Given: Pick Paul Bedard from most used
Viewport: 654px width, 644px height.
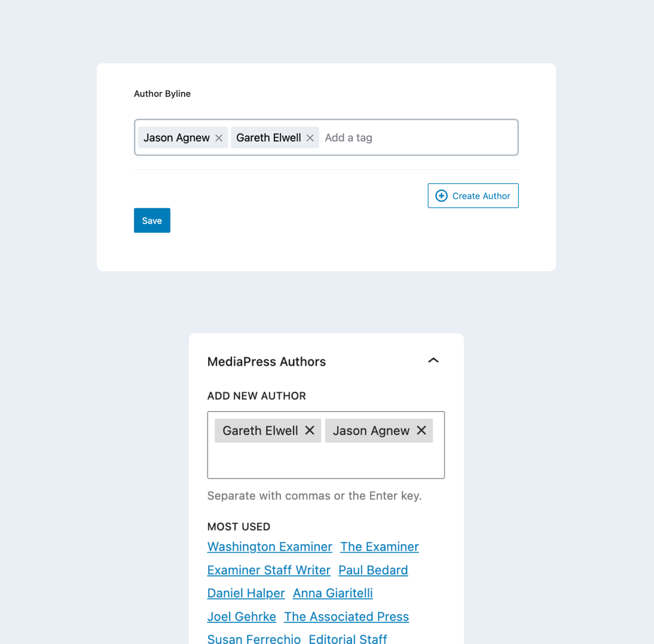Looking at the screenshot, I should pyautogui.click(x=373, y=570).
